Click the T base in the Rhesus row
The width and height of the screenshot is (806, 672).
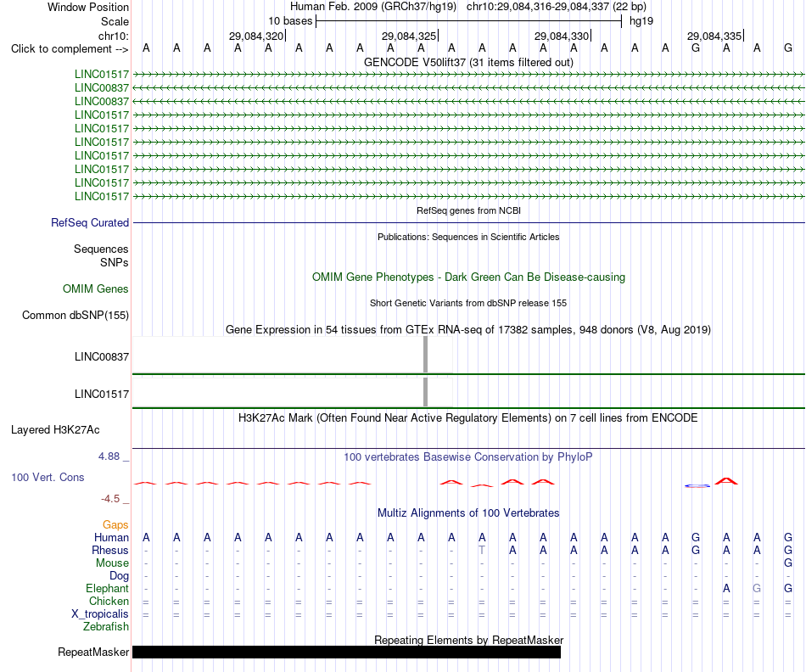pyautogui.click(x=482, y=550)
